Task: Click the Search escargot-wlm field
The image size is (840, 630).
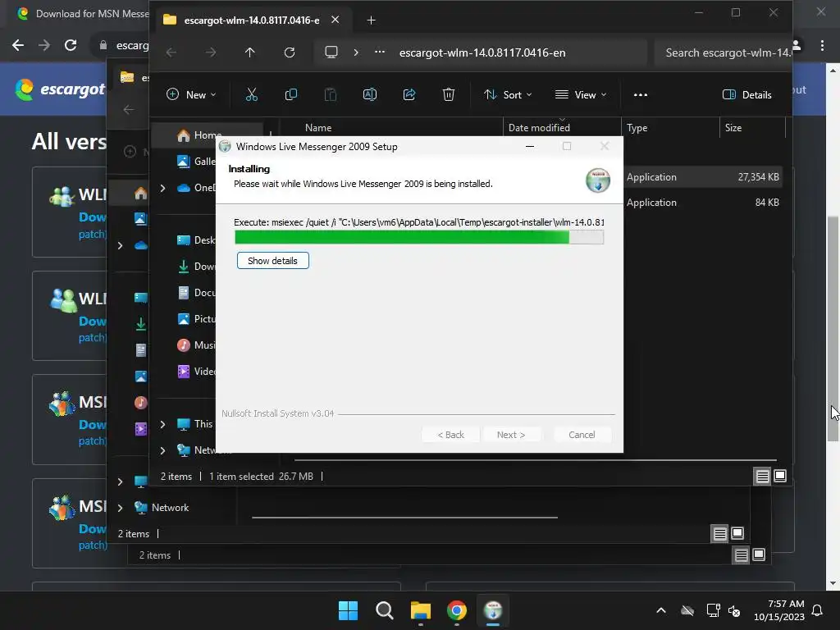Action: pyautogui.click(x=724, y=52)
